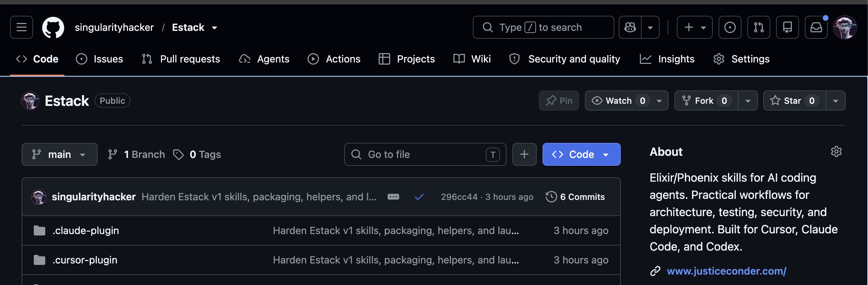The height and width of the screenshot is (285, 868).
Task: Expand the commit message ellipsis
Action: point(393,197)
